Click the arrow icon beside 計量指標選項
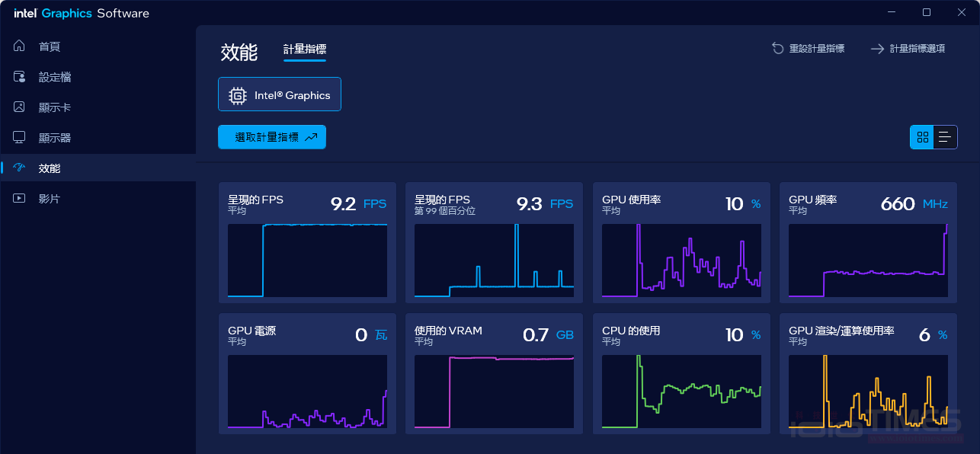Screen dimensions: 980x454 (x=877, y=49)
